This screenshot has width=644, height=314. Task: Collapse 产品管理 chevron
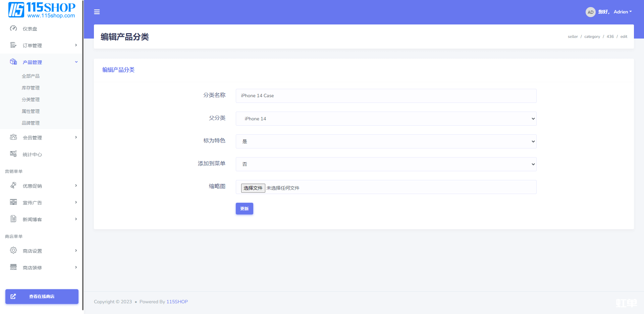click(x=76, y=62)
